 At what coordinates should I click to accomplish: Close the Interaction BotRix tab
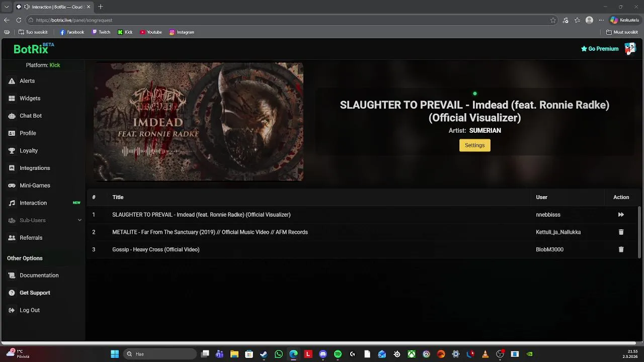[89, 7]
